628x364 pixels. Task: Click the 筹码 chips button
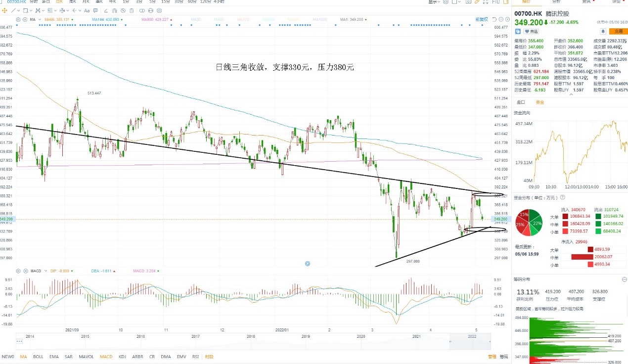point(503,357)
